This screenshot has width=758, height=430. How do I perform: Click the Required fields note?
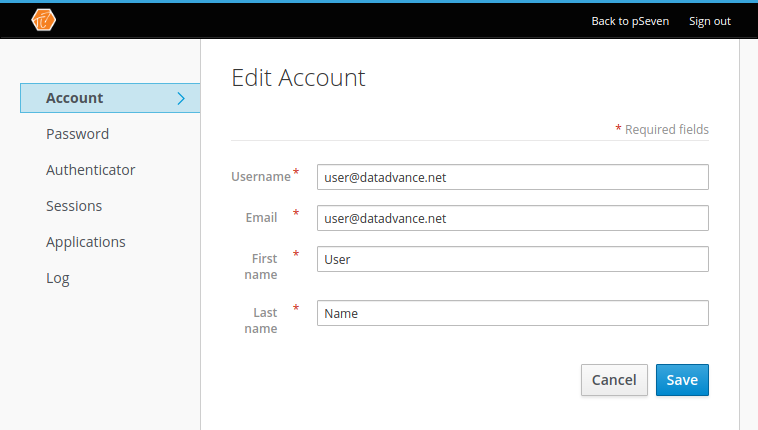click(662, 129)
